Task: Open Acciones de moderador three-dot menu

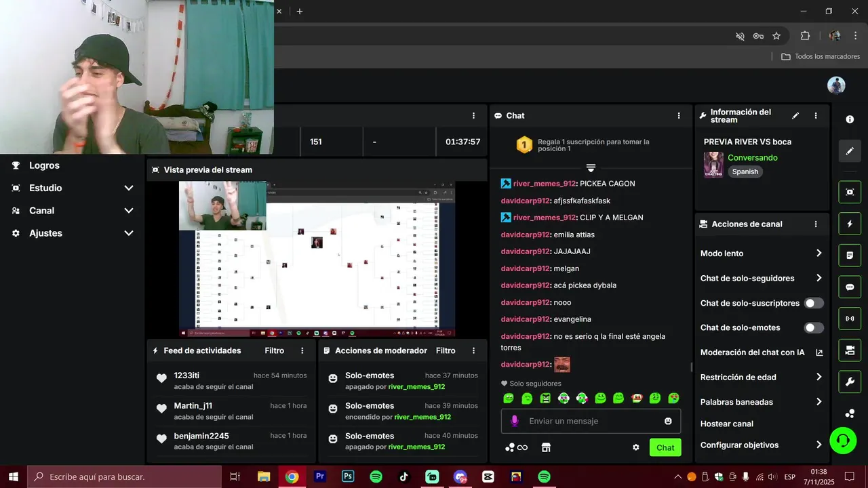Action: pos(474,351)
